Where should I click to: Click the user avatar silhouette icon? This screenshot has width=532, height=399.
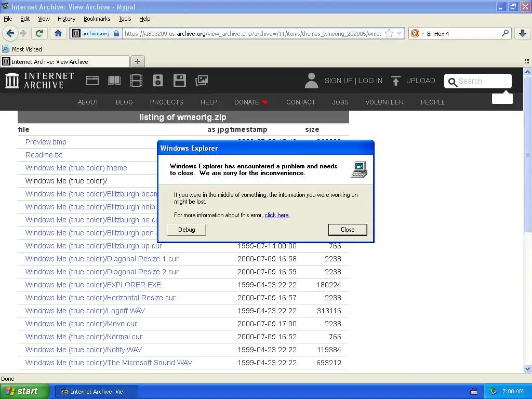point(311,81)
